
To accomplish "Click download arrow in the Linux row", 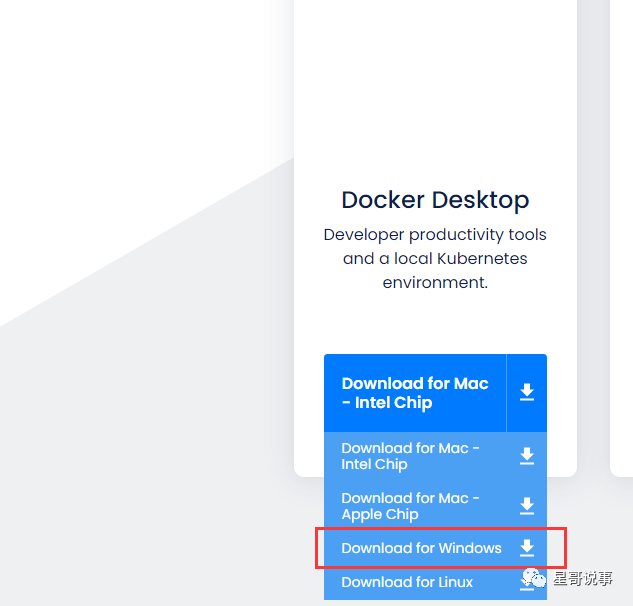I will (x=527, y=583).
